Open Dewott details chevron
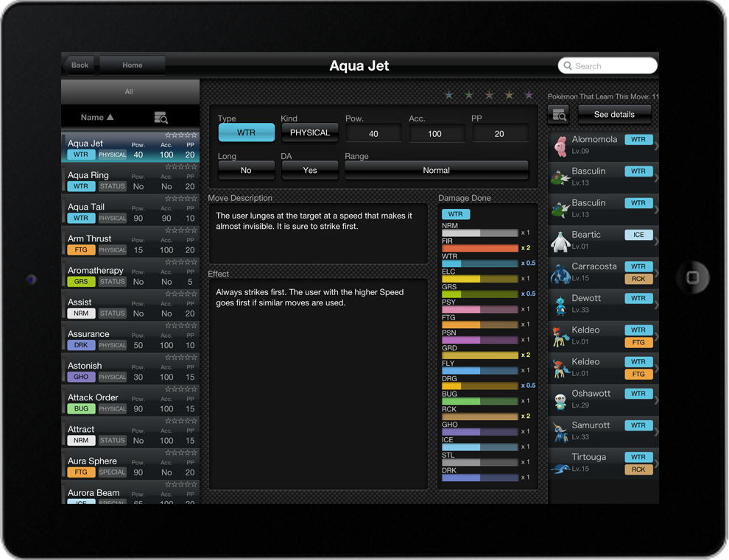Image resolution: width=729 pixels, height=560 pixels. (x=656, y=305)
